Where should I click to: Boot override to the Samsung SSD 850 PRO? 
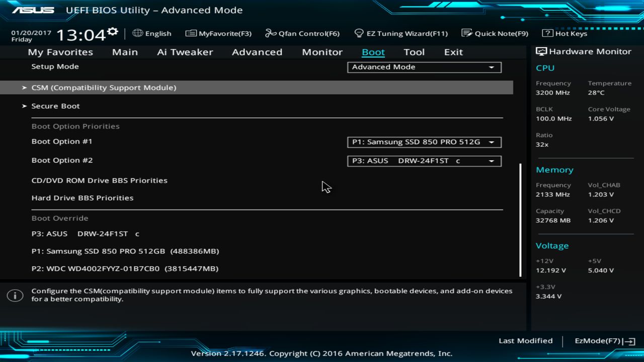[125, 251]
